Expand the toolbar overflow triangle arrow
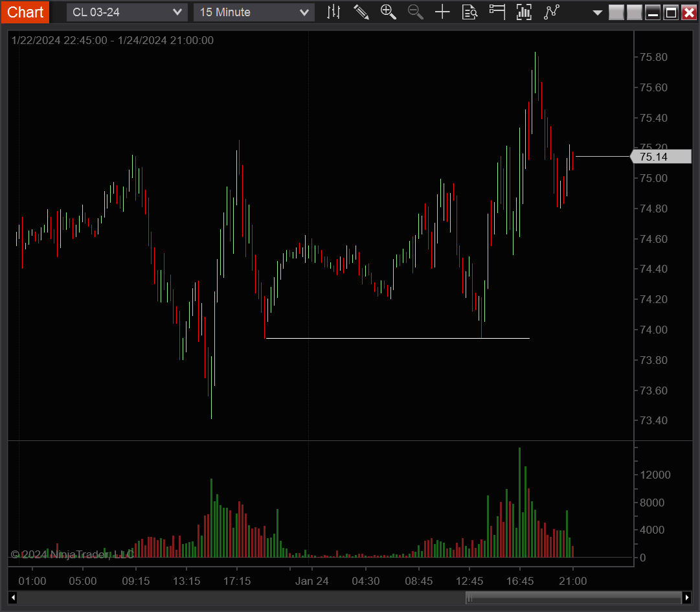The height and width of the screenshot is (612, 700). [597, 13]
